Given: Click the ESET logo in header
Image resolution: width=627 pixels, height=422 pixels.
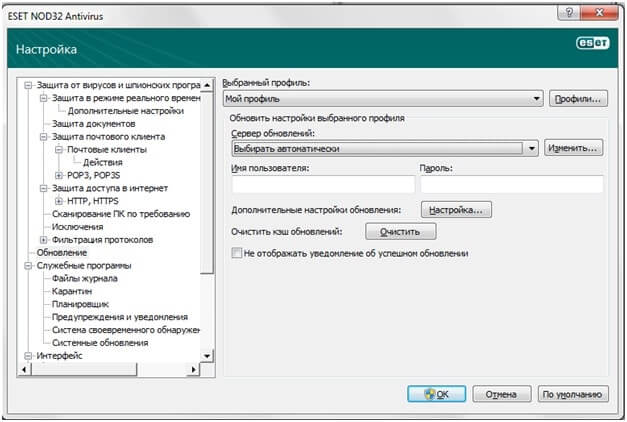Looking at the screenshot, I should point(593,43).
